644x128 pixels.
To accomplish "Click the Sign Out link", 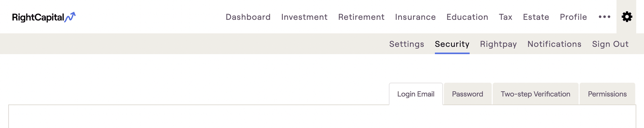I will click(610, 44).
